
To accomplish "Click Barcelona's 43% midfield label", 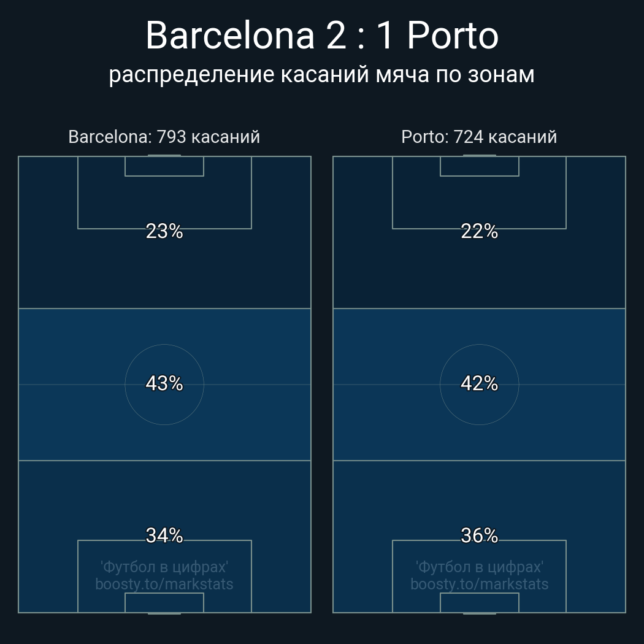I will point(164,383).
